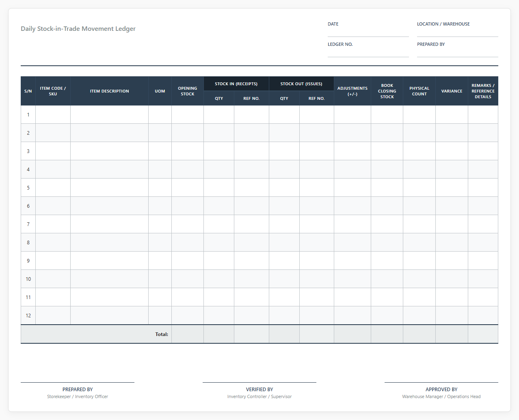Click serial number 2 in the S/N column
This screenshot has width=519, height=420.
pyautogui.click(x=28, y=133)
